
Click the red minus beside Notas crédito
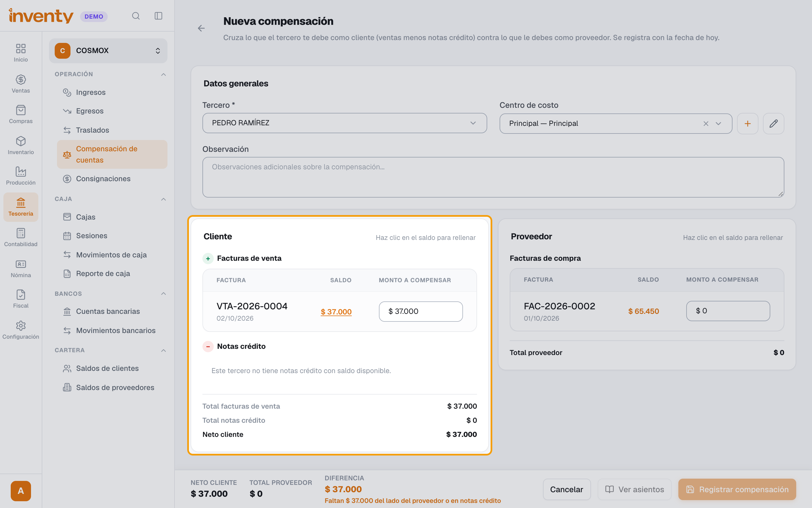coord(208,346)
